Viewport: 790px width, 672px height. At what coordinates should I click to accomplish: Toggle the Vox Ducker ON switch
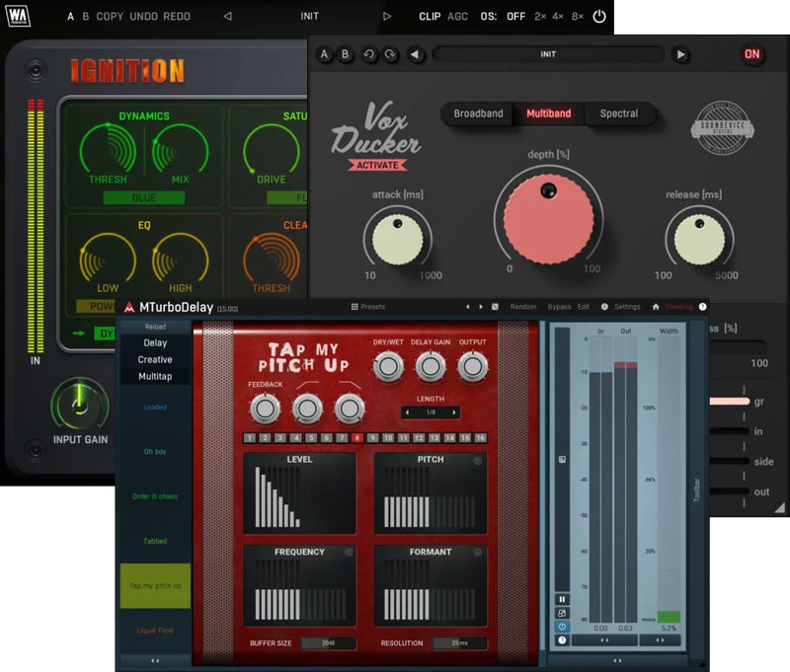coord(751,54)
